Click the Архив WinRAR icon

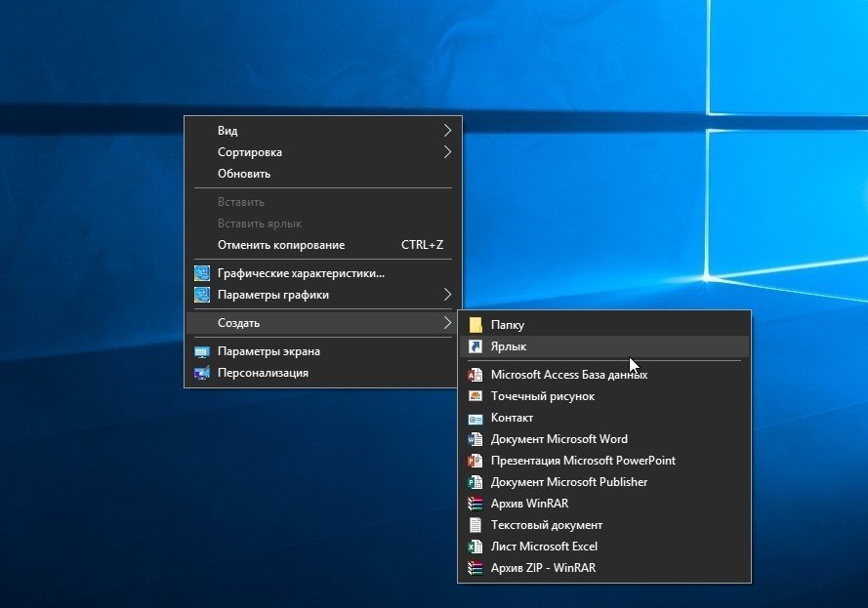tap(475, 504)
